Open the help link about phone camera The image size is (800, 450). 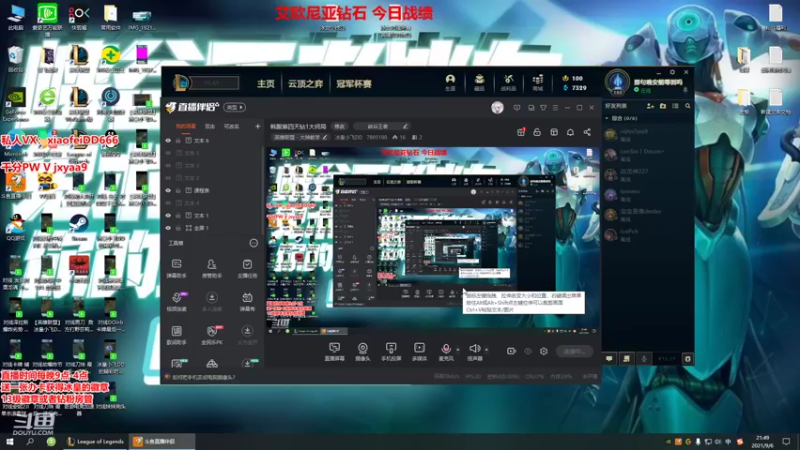[x=204, y=377]
